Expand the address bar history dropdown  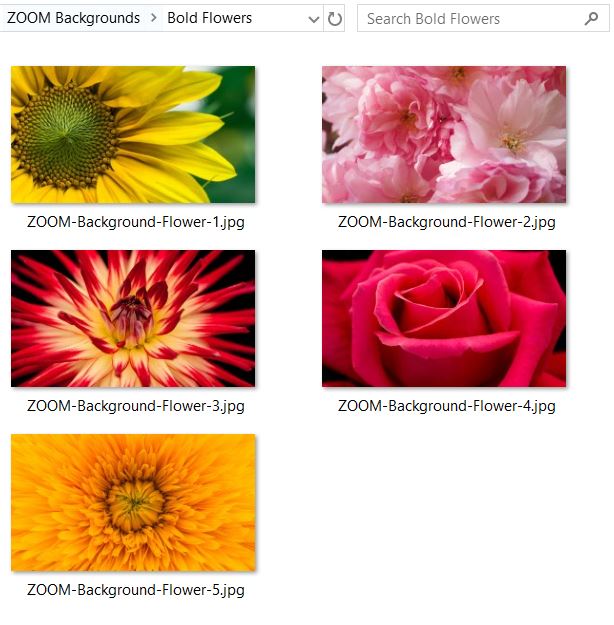[x=314, y=19]
